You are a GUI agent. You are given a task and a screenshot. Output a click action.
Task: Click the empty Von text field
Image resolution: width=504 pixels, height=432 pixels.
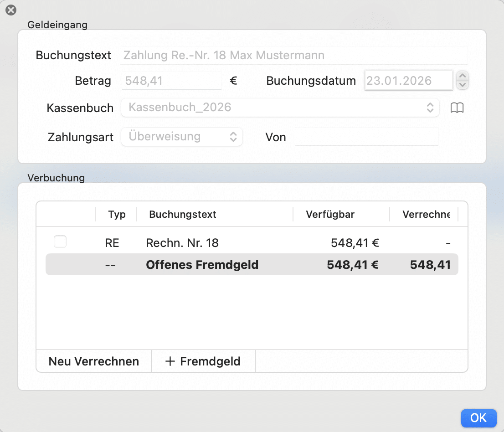tap(366, 137)
